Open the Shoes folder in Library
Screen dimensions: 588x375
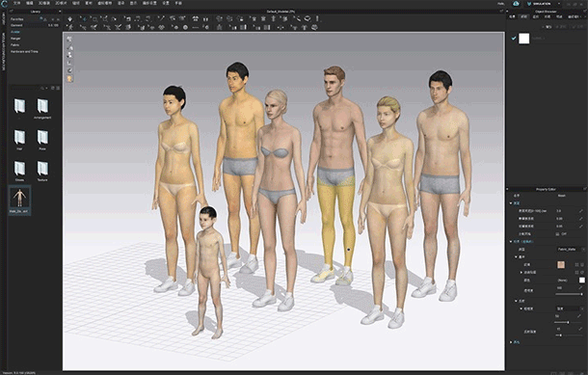[19, 171]
